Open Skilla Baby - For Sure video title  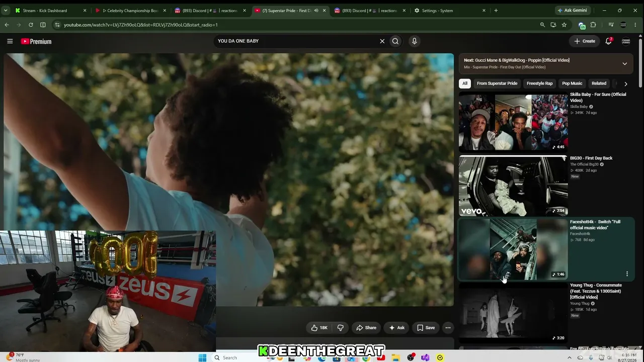[x=598, y=98]
